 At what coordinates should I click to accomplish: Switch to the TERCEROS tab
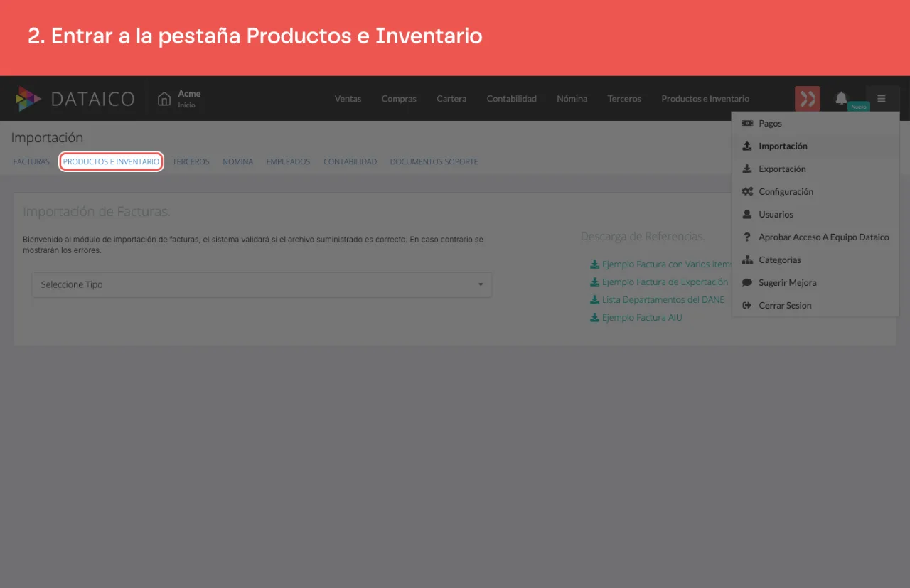pyautogui.click(x=191, y=161)
